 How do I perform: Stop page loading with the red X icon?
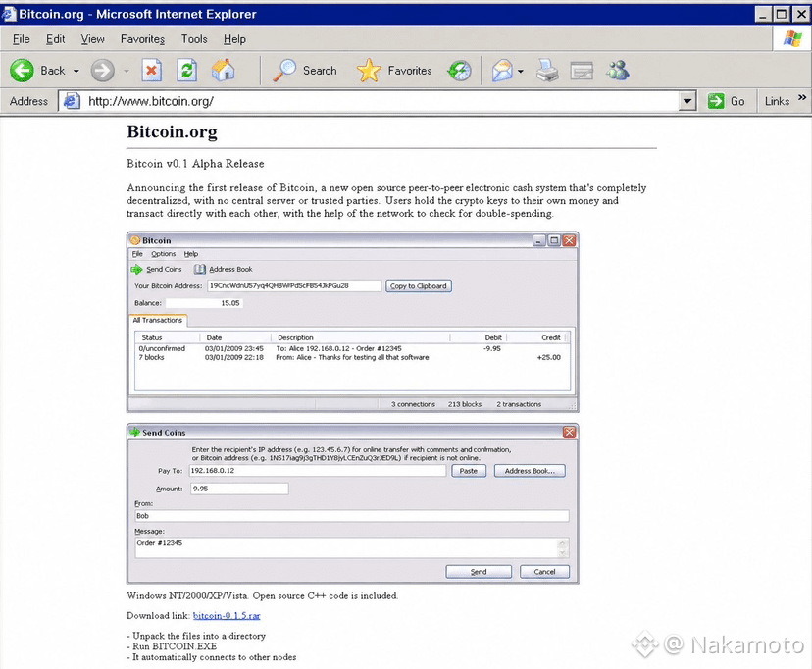[x=152, y=71]
